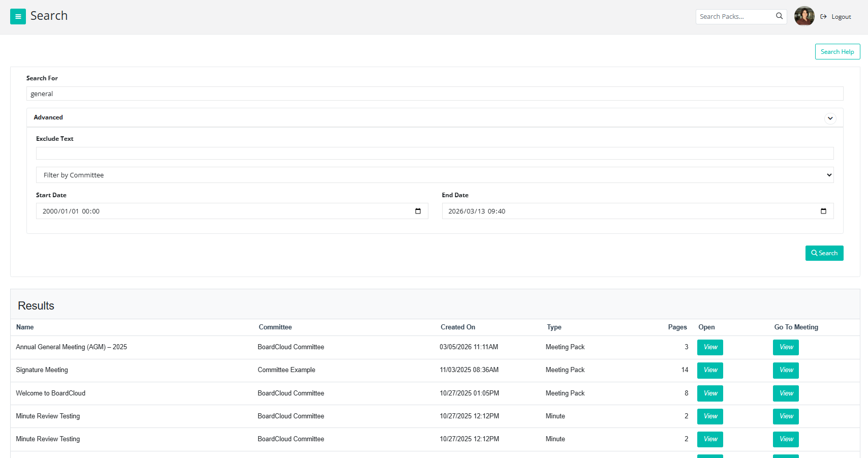Click the Logout arrow icon
Viewport: 868px width, 458px height.
(x=823, y=17)
